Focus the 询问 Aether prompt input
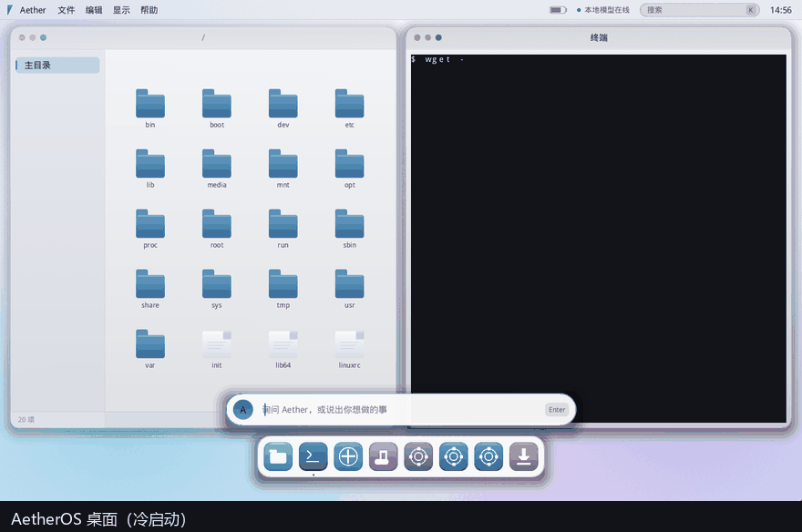Viewport: 802px width, 532px height. coord(402,410)
